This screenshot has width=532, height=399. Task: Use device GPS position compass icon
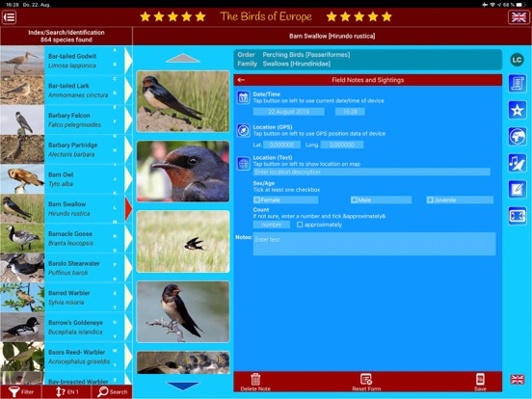click(243, 131)
